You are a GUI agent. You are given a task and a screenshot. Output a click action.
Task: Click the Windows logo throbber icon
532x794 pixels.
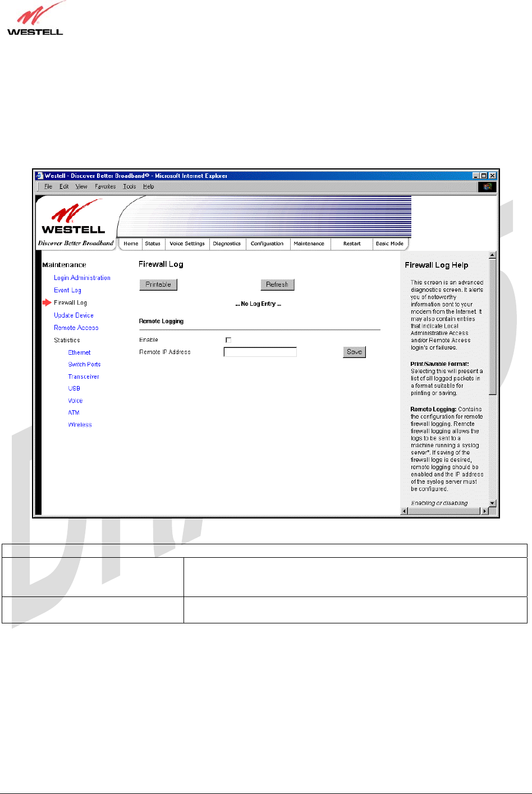click(487, 187)
